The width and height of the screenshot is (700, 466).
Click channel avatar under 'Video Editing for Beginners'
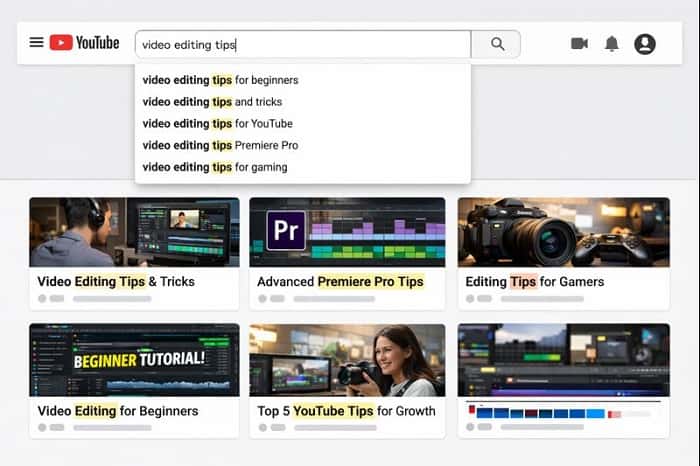pos(42,427)
